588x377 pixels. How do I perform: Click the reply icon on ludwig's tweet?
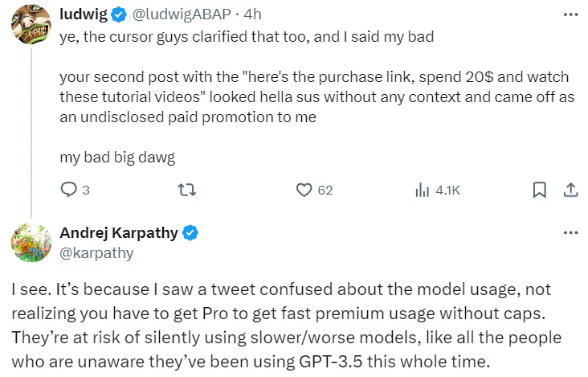coord(69,191)
